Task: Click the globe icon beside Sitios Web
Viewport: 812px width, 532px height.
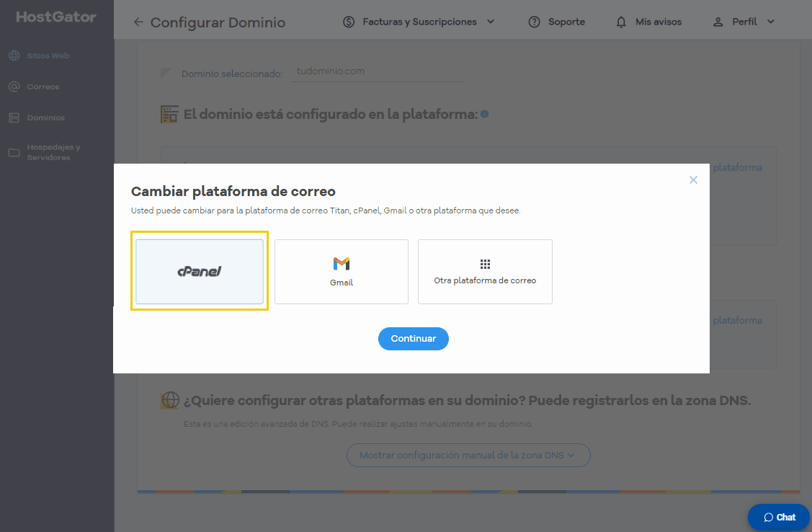Action: point(14,56)
